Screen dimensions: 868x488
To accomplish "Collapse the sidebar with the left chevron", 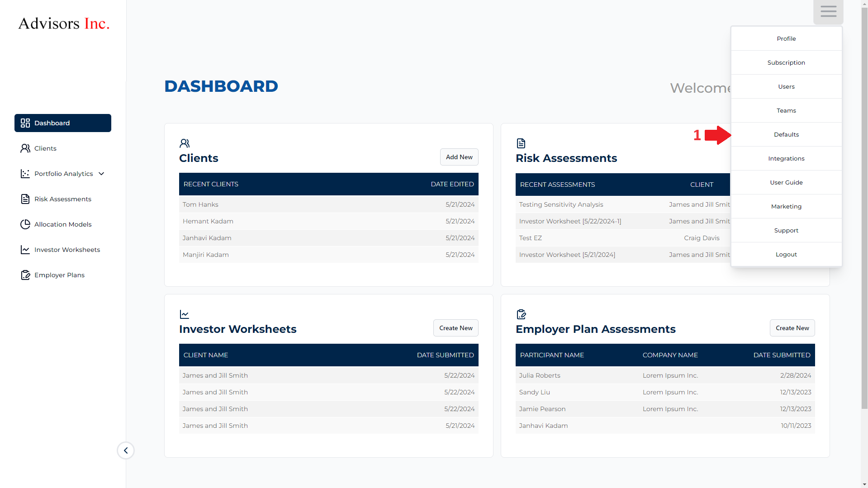I will pos(126,450).
